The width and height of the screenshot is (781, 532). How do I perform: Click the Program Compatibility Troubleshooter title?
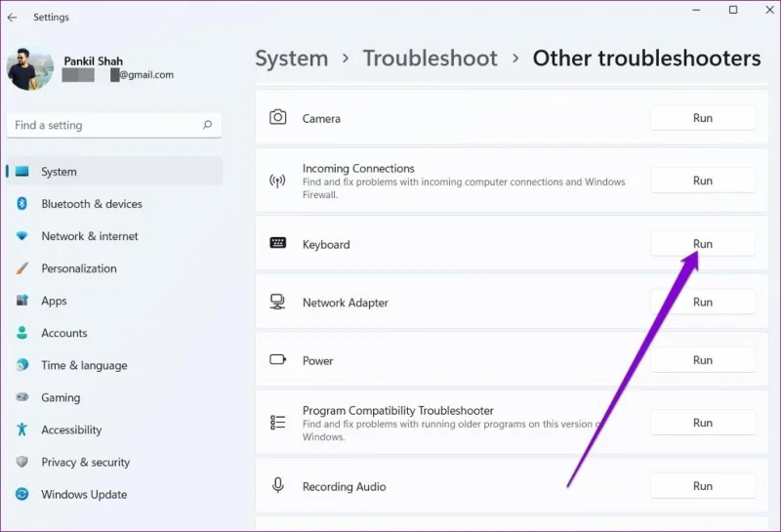click(x=398, y=410)
